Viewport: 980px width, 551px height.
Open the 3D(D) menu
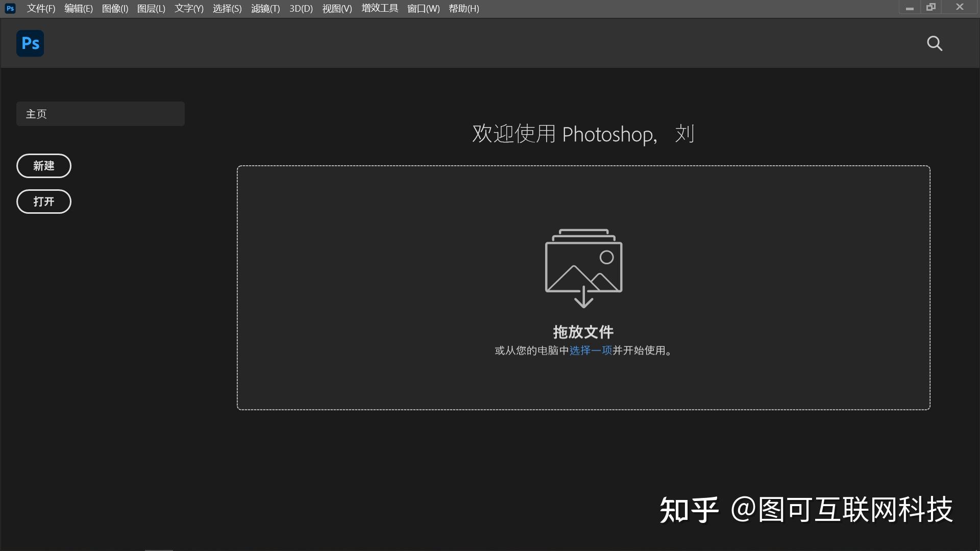click(x=300, y=8)
